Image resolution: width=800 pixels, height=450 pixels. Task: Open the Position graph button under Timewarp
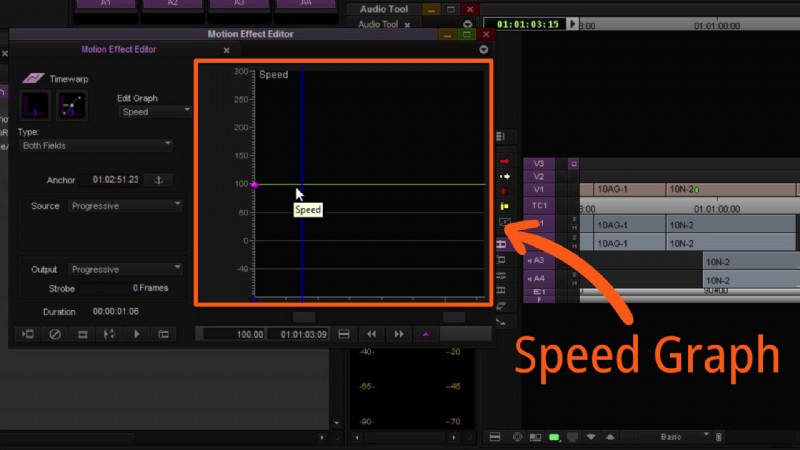coord(71,105)
